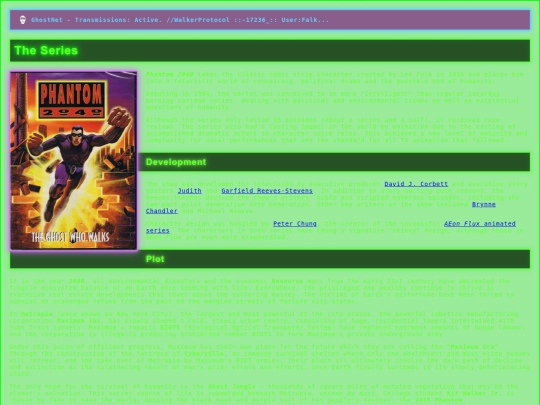Open the David J. Corbett link
Image resolution: width=540 pixels, height=405 pixels.
(x=416, y=184)
